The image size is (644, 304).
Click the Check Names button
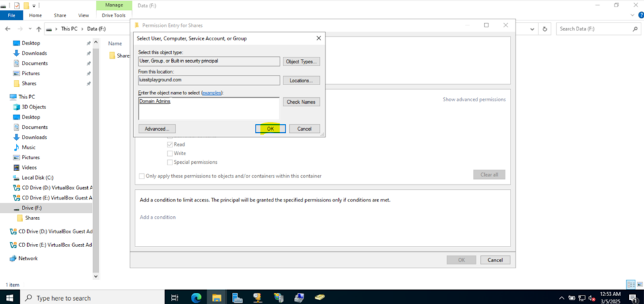click(x=301, y=102)
